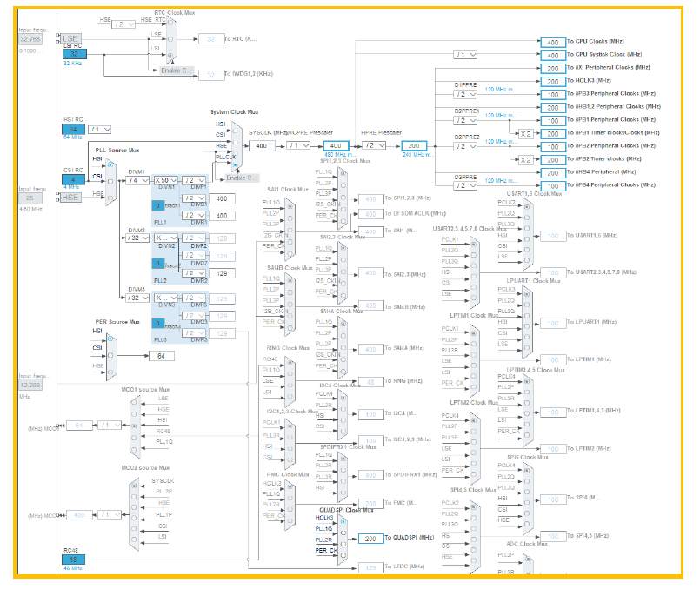Select HSI in the SPDIFRX1 Clock Mux

click(342, 492)
